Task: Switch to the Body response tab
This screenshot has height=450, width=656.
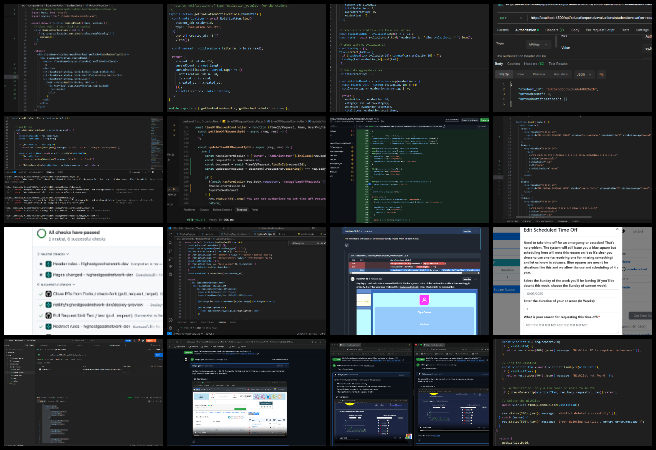Action: pyautogui.click(x=499, y=63)
